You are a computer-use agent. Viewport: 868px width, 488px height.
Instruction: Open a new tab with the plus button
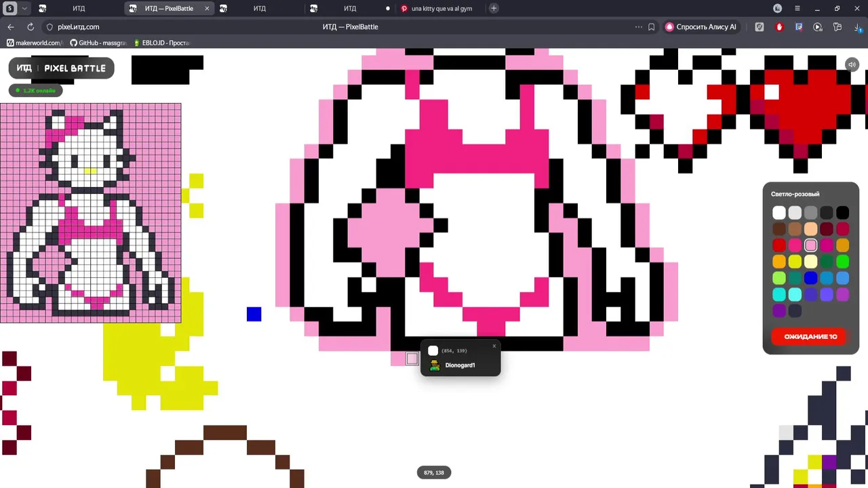(x=494, y=8)
